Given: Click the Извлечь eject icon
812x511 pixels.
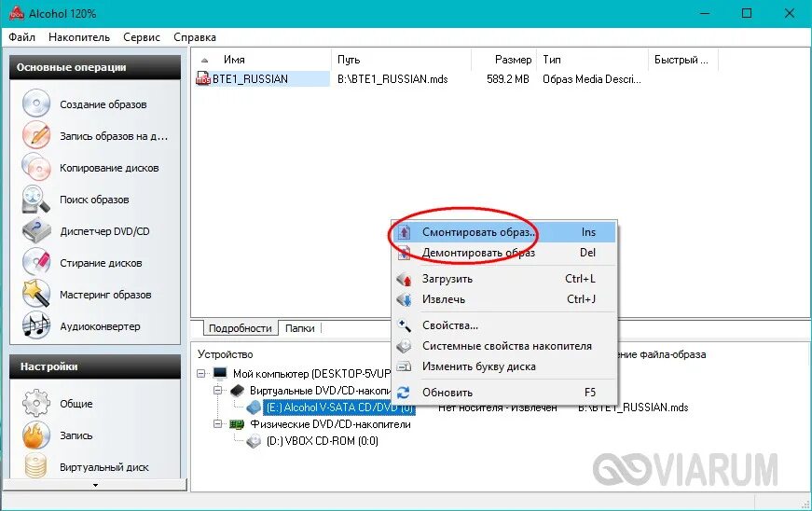Looking at the screenshot, I should (404, 299).
